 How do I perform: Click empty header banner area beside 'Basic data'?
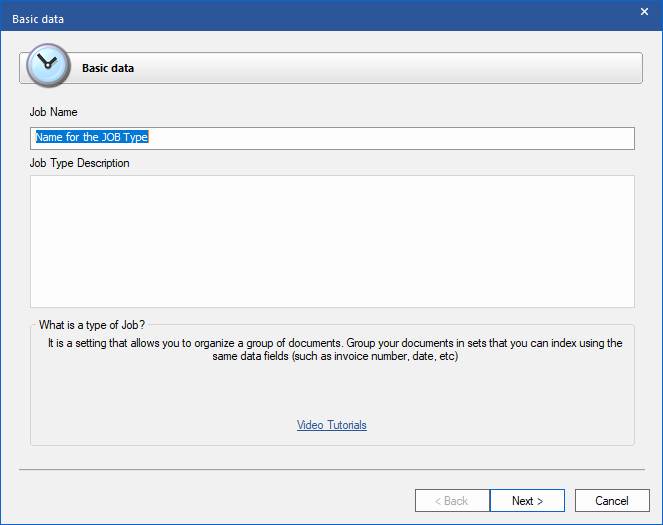(x=400, y=68)
